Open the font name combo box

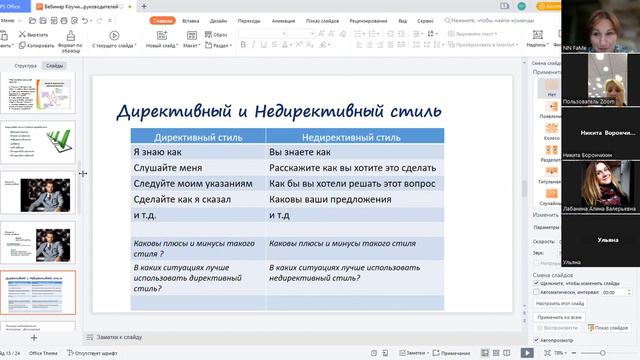pos(262,33)
